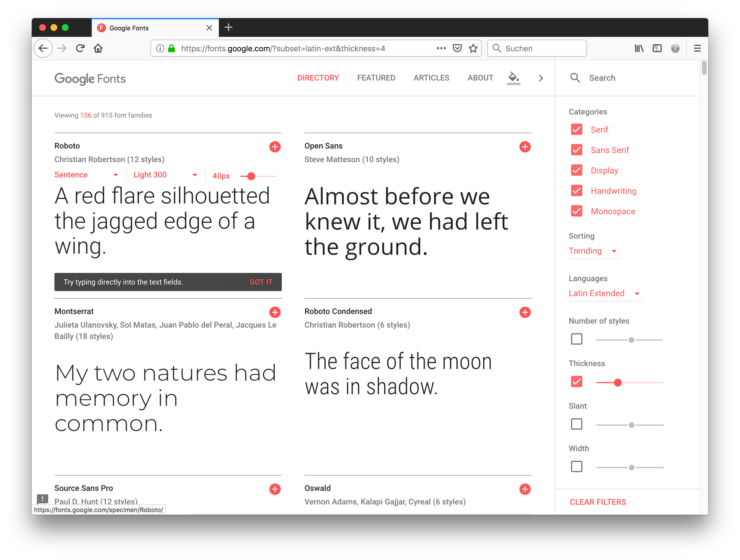
Task: Close the Google Fonts browser tab
Action: [x=209, y=28]
